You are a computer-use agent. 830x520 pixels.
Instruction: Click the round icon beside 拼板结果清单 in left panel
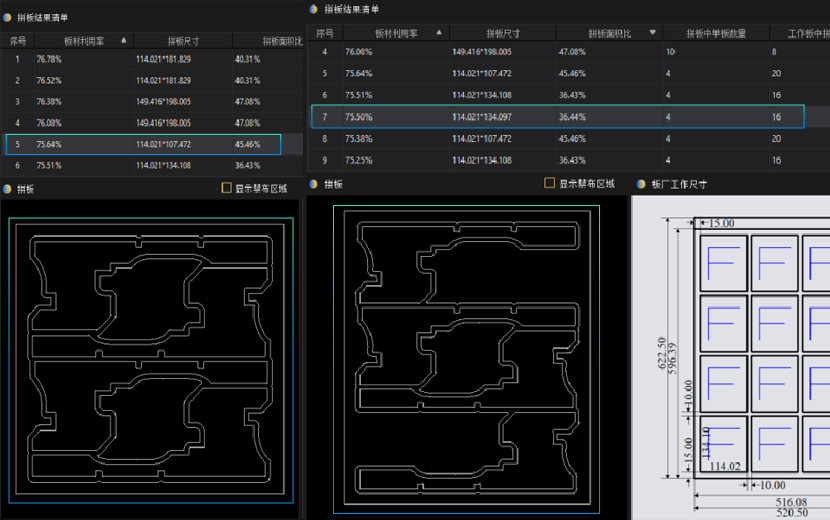click(x=7, y=17)
